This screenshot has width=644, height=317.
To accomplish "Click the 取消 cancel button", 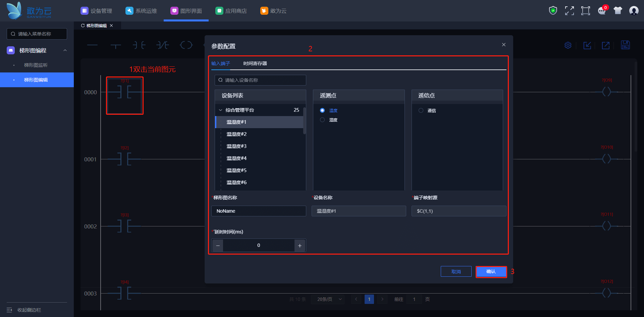I will coord(456,271).
